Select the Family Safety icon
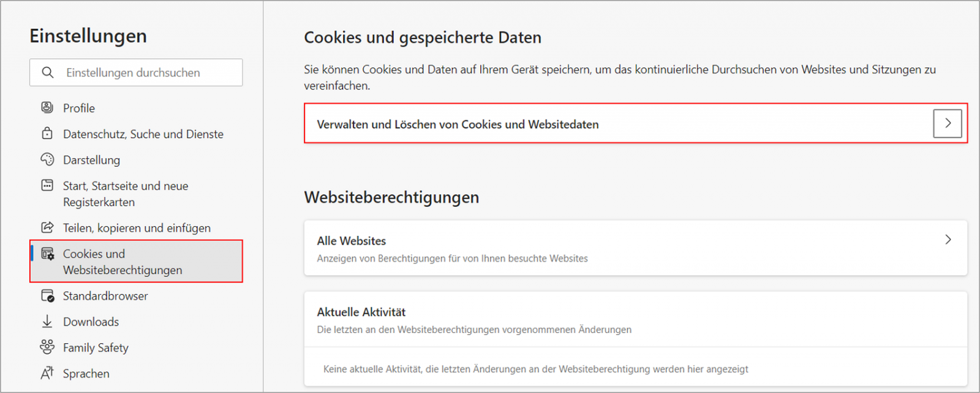The height and width of the screenshot is (393, 980). pos(47,347)
